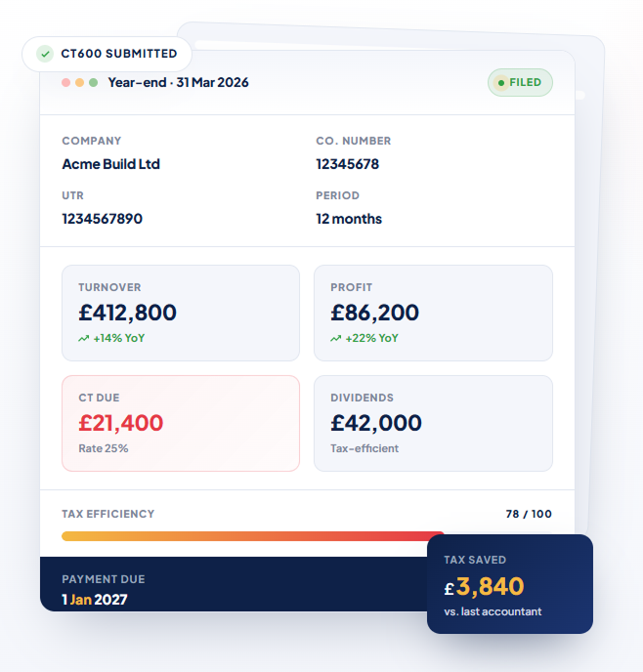Screen dimensions: 643x672
Task: Click the green checkmark in CT600 Submitted badge
Action: pos(45,54)
